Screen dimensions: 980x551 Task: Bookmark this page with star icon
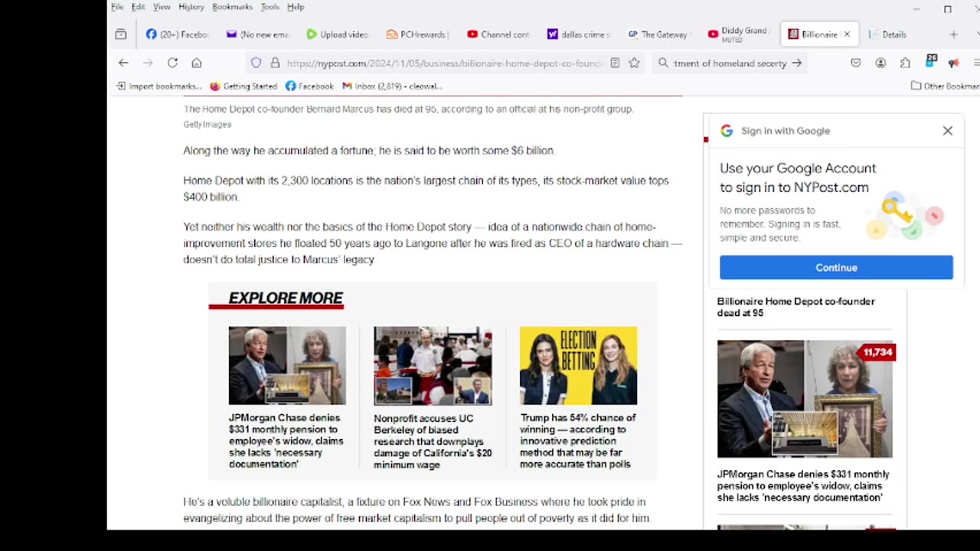(634, 63)
